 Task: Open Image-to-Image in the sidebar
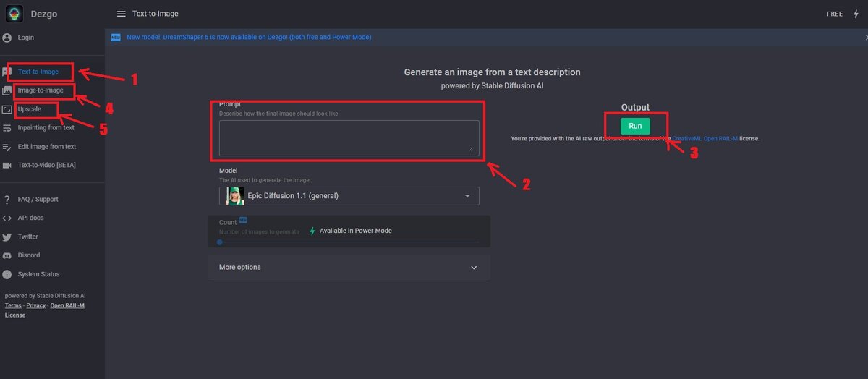tap(41, 90)
